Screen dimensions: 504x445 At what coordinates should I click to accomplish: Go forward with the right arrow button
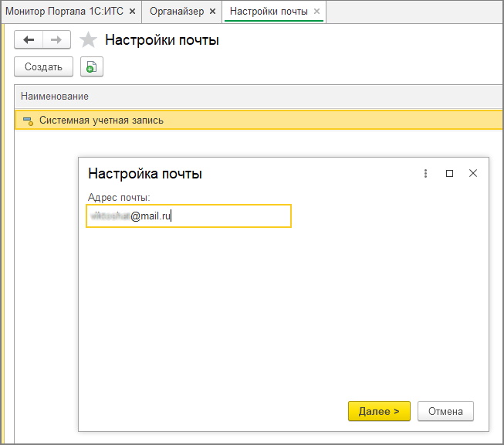(x=56, y=40)
